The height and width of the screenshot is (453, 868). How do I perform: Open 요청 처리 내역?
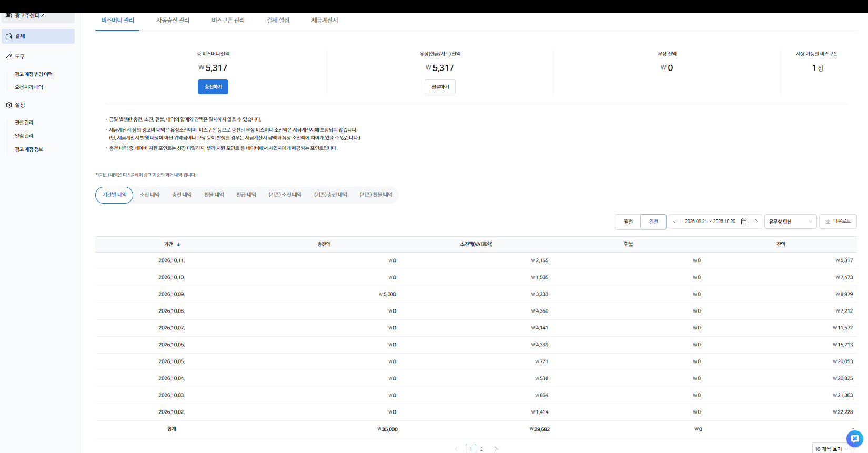tap(29, 87)
